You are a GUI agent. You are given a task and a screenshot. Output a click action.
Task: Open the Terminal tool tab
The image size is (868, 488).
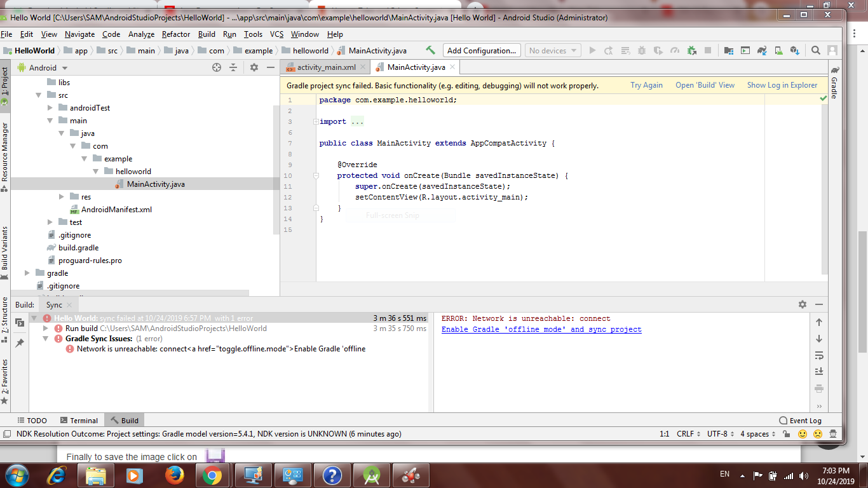tap(79, 420)
